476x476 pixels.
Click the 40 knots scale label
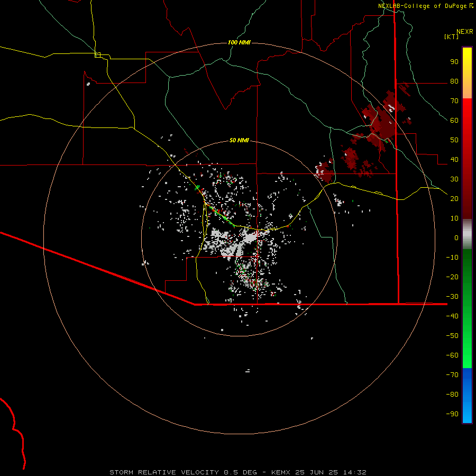click(x=454, y=159)
